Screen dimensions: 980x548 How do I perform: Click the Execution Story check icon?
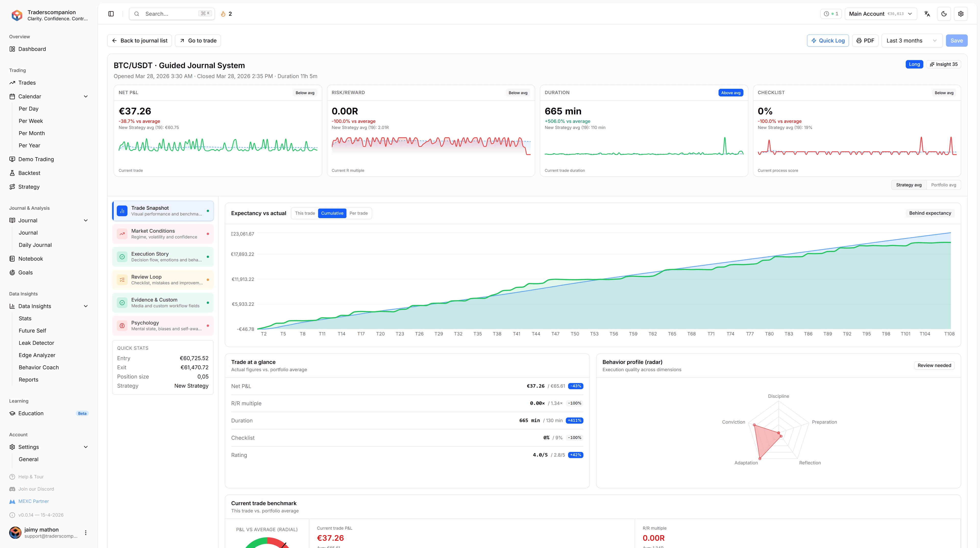click(x=122, y=257)
